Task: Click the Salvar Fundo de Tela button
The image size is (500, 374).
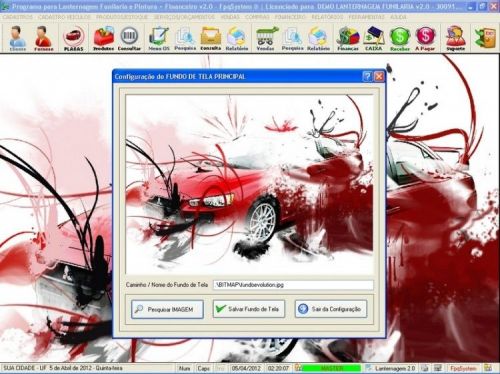Action: tap(249, 309)
